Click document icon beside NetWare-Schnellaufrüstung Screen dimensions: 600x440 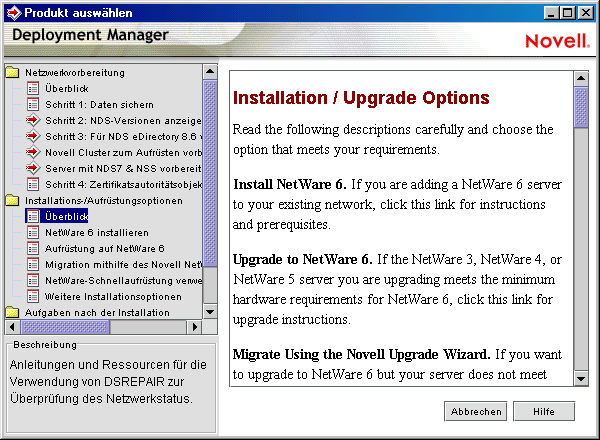coord(33,280)
